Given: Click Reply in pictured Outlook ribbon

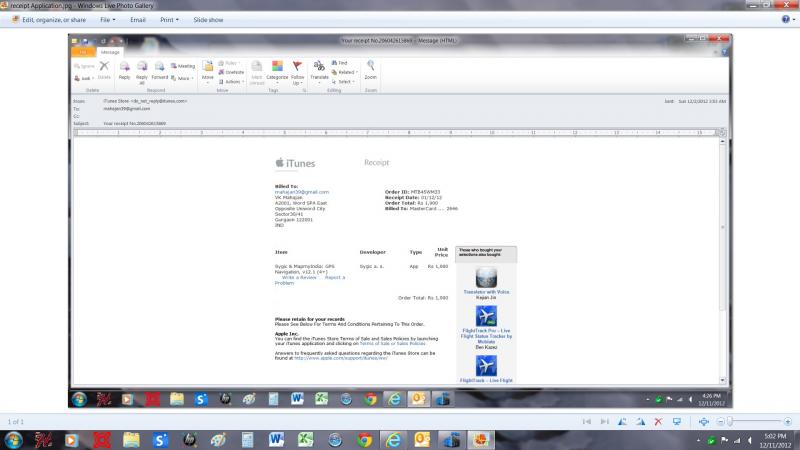Looking at the screenshot, I should point(124,70).
